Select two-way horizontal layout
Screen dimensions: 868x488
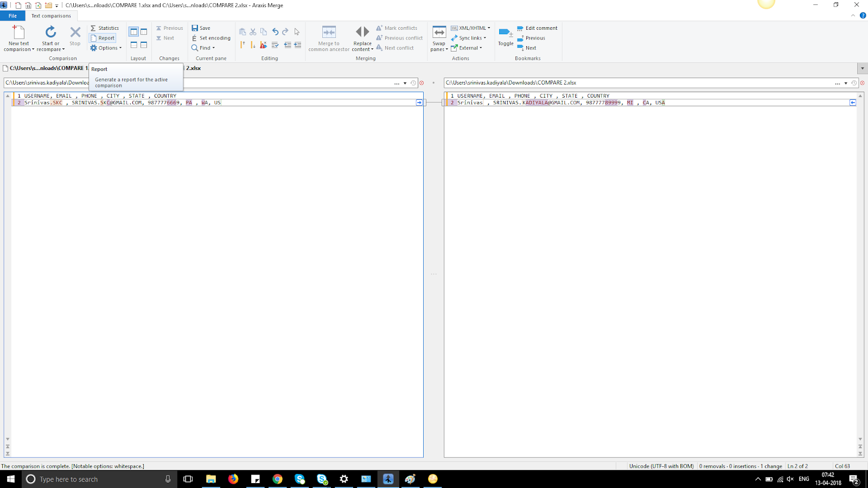pyautogui.click(x=133, y=45)
